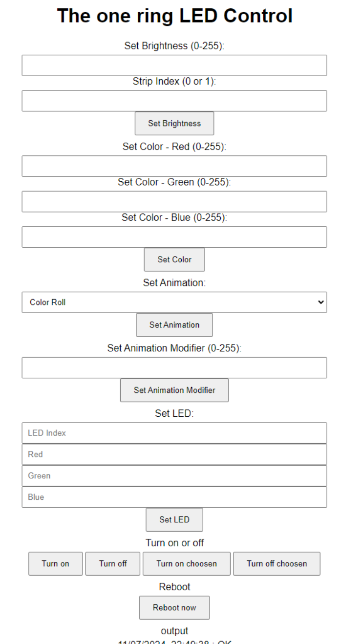This screenshot has width=361, height=644.
Task: Focus the Set Brightness input field
Action: pos(174,65)
